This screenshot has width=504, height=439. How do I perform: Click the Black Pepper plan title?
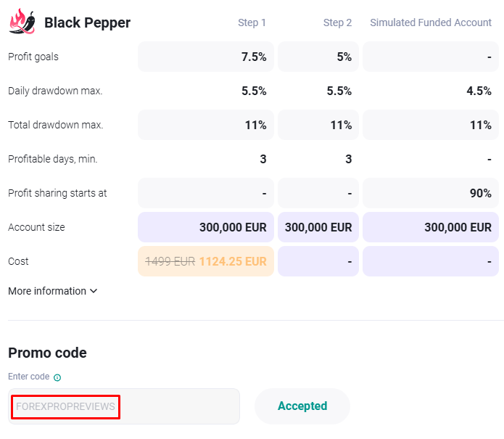(x=87, y=22)
